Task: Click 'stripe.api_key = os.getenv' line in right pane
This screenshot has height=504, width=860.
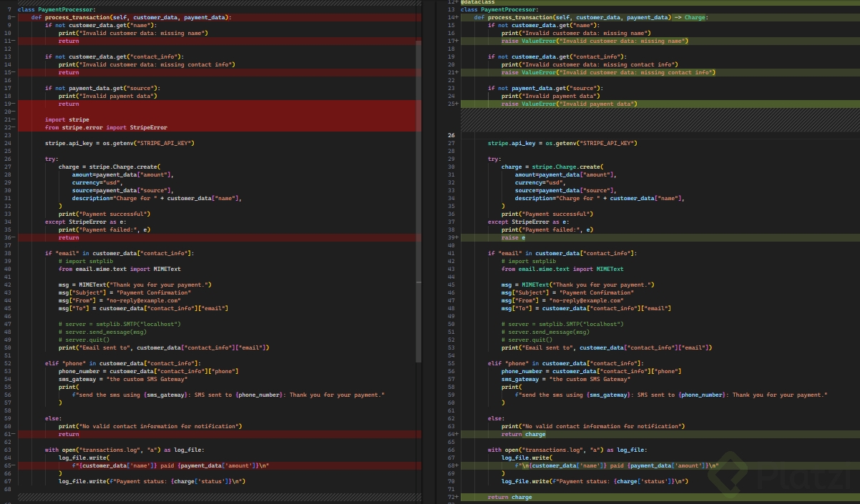Action: 562,143
